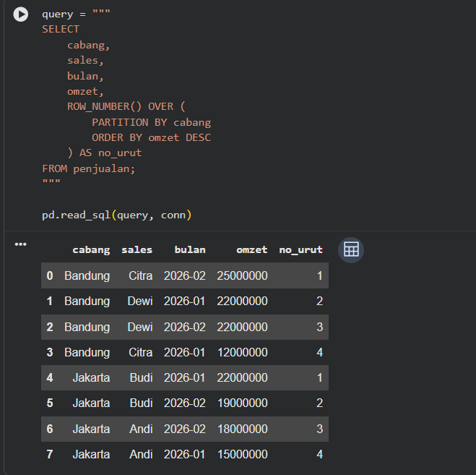Image resolution: width=476 pixels, height=475 pixels.
Task: Place cursor on FROM penjualan line
Action: tap(88, 168)
